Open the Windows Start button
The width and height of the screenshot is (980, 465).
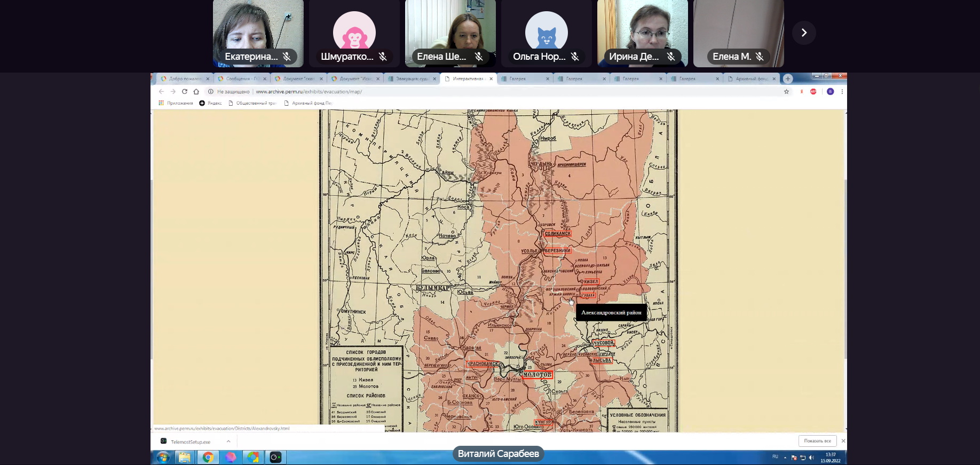(163, 457)
